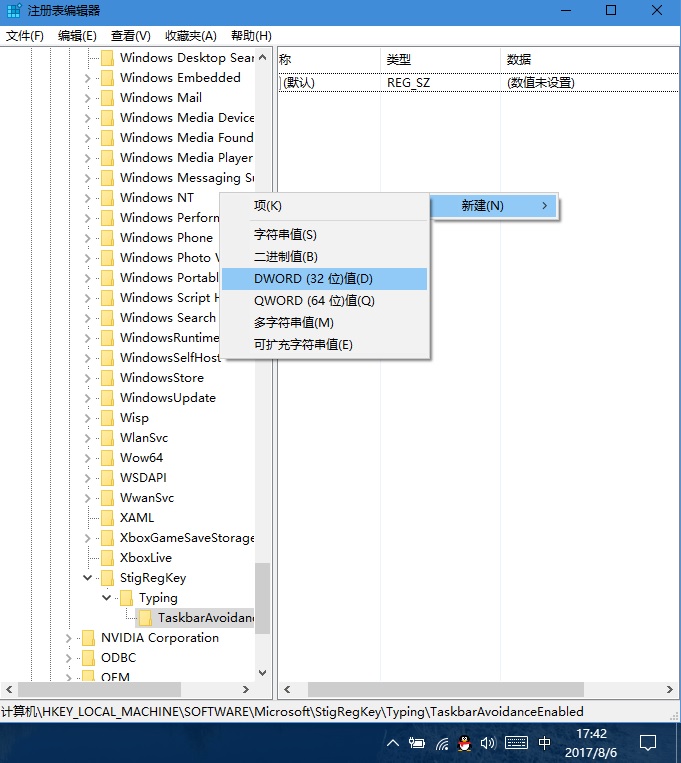Expand the ODBC key
The width and height of the screenshot is (681, 763).
click(68, 658)
